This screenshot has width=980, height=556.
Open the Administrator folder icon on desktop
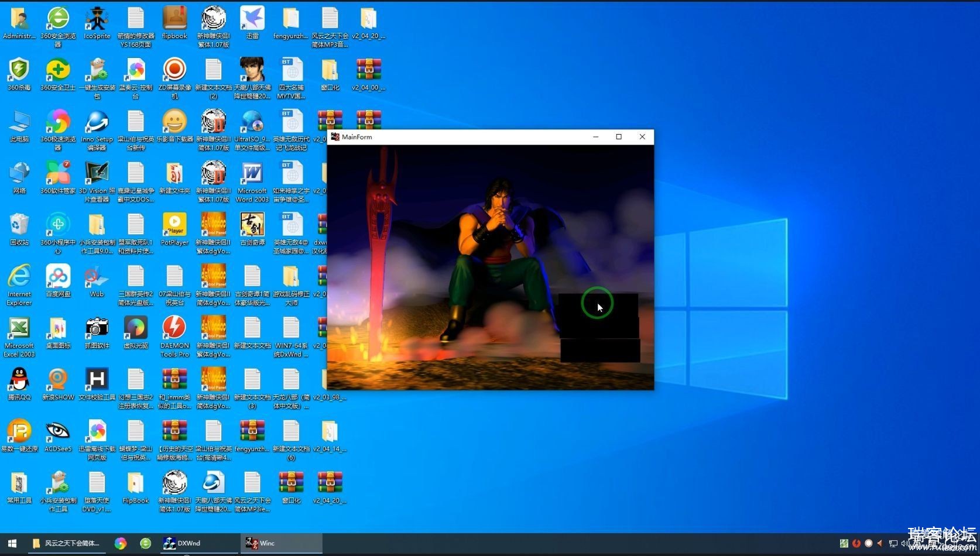click(19, 23)
